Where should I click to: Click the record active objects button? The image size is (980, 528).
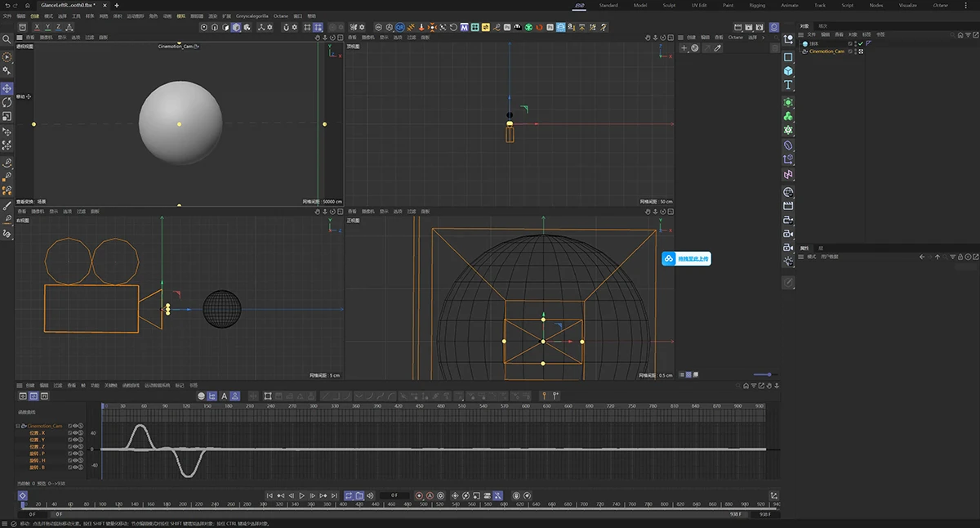tap(419, 495)
